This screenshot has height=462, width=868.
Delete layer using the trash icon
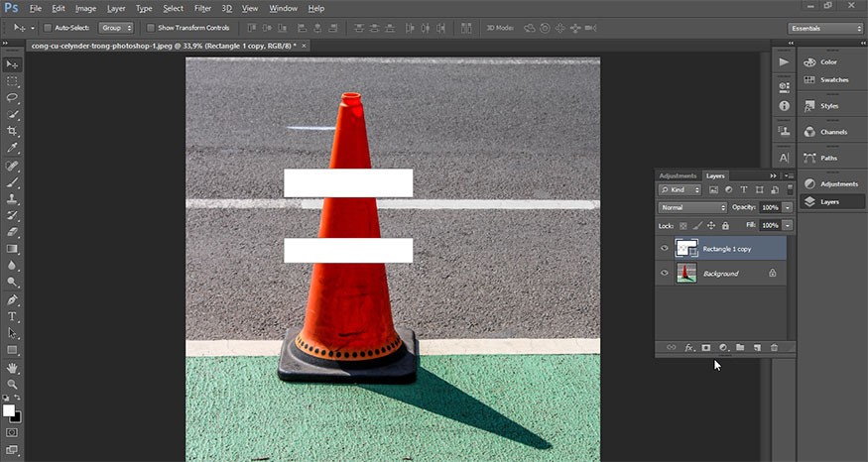pyautogui.click(x=774, y=348)
